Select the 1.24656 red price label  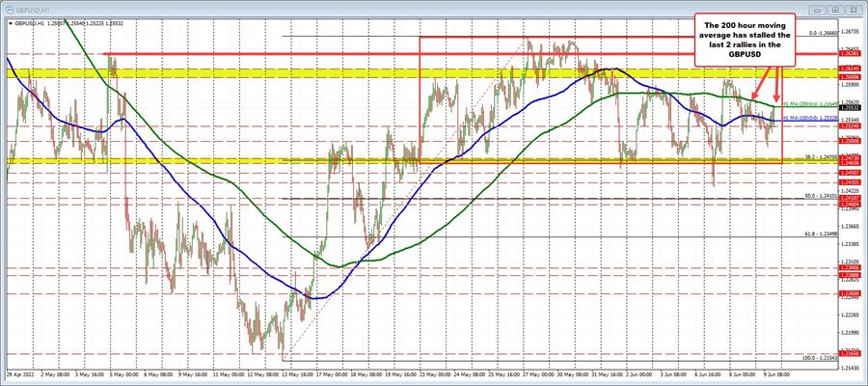851,164
